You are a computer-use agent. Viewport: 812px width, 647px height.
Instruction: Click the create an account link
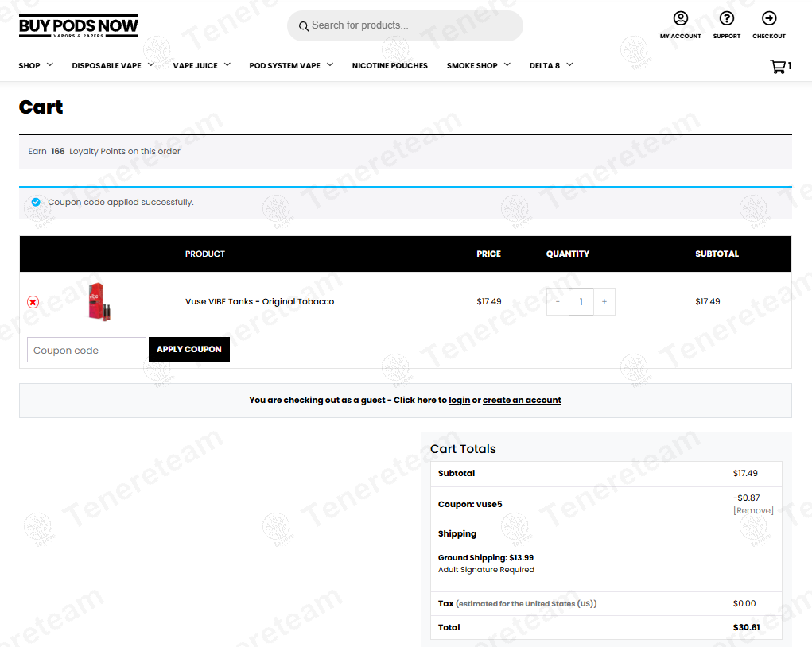coord(522,400)
